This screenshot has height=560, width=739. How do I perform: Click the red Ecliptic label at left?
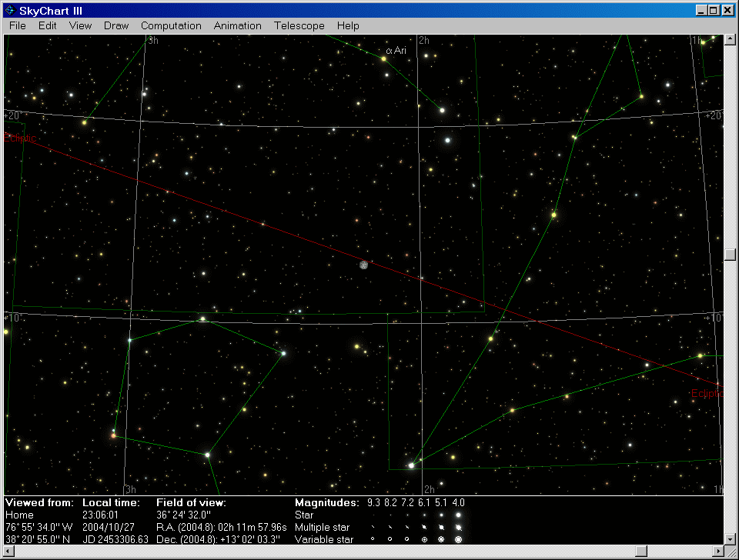(21, 138)
